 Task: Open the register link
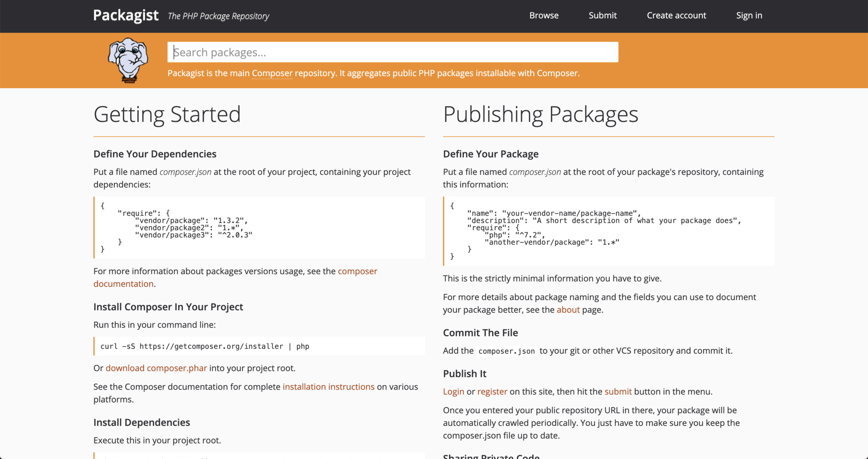492,391
